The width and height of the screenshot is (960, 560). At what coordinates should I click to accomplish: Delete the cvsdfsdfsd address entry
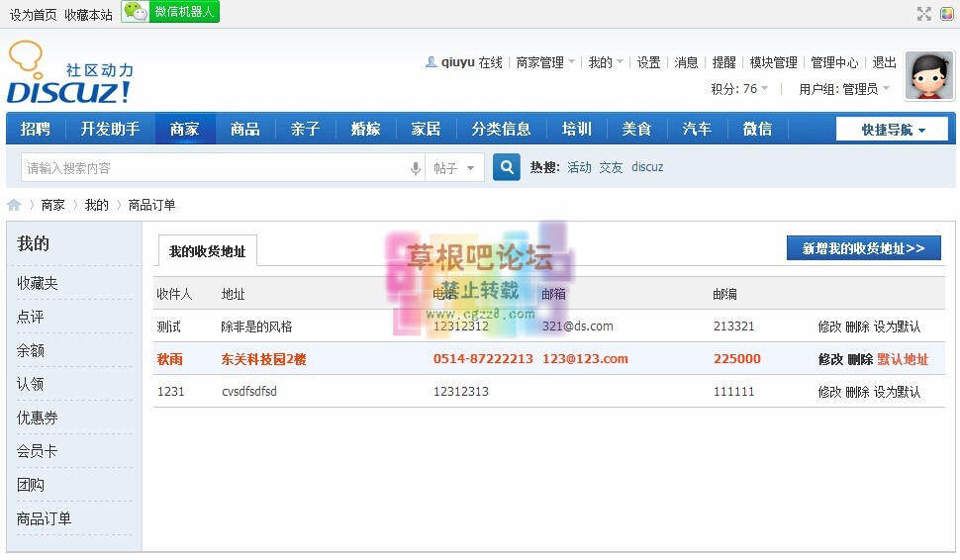tap(857, 392)
